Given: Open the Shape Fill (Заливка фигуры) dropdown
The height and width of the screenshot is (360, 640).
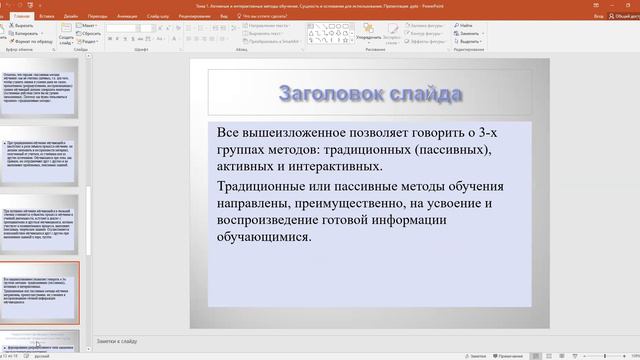Looking at the screenshot, I should tap(424, 25).
